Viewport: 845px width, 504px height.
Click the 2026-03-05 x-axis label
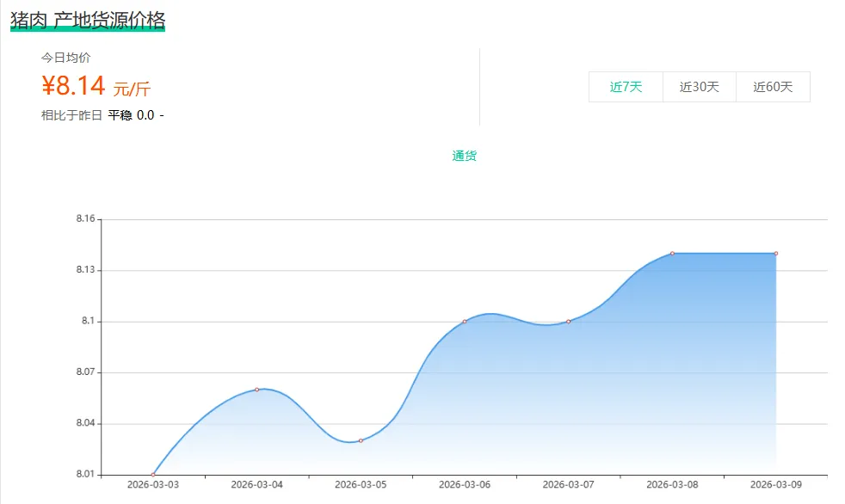[361, 484]
